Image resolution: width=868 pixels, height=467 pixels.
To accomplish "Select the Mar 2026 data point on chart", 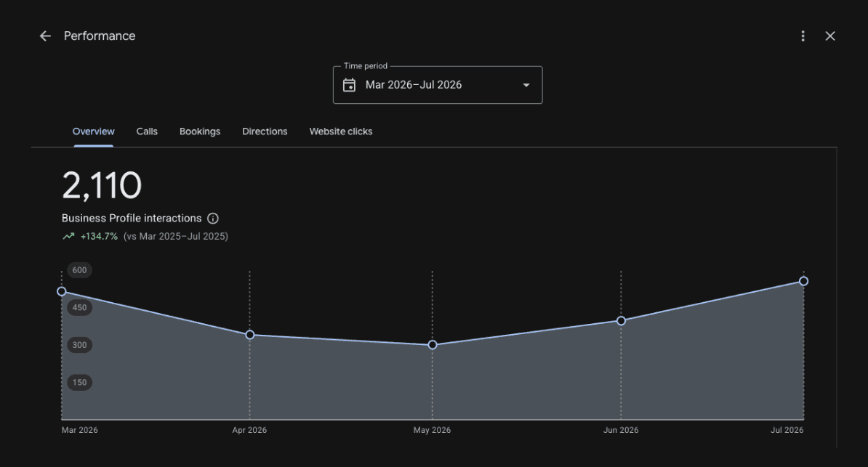I will pos(62,291).
